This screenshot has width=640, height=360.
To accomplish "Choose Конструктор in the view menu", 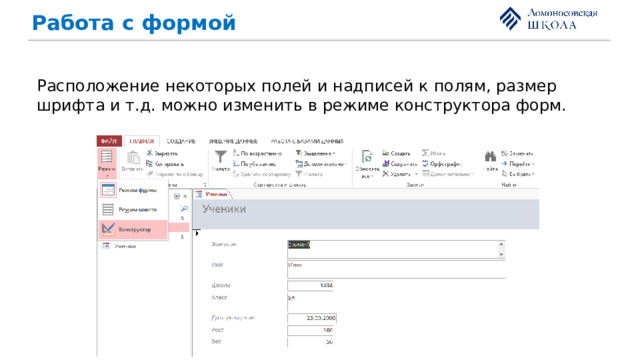I will [133, 229].
